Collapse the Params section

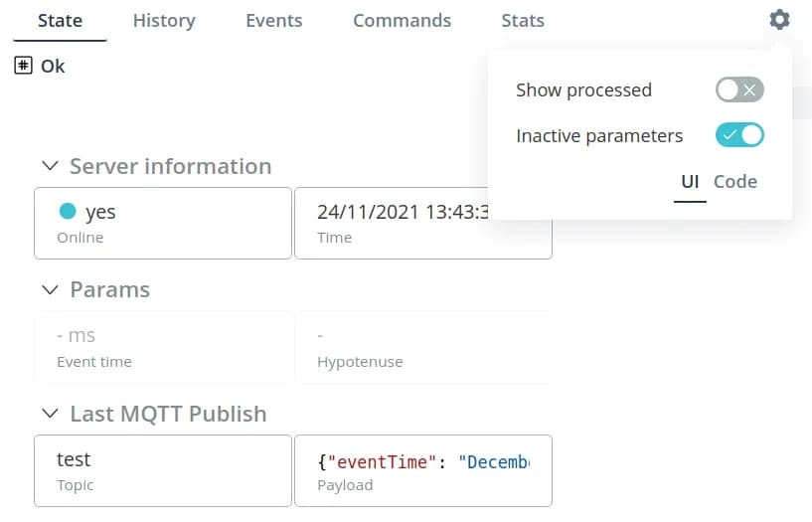[x=50, y=290]
